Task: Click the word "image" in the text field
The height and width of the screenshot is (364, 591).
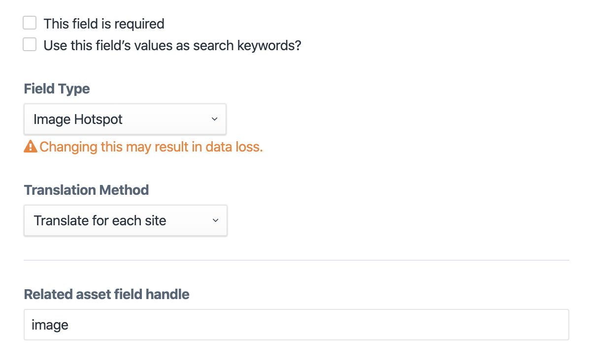Action: pos(50,325)
